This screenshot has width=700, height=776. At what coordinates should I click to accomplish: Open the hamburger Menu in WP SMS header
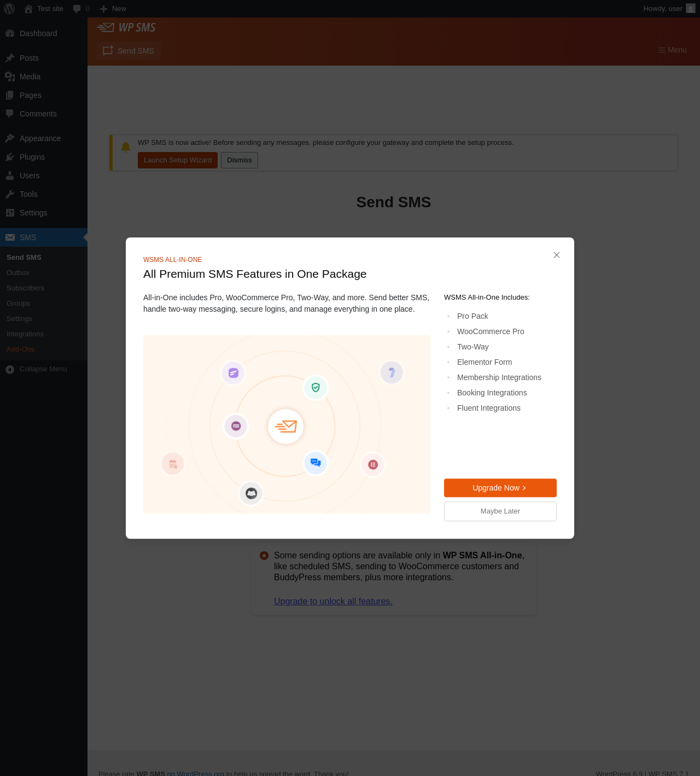(673, 50)
